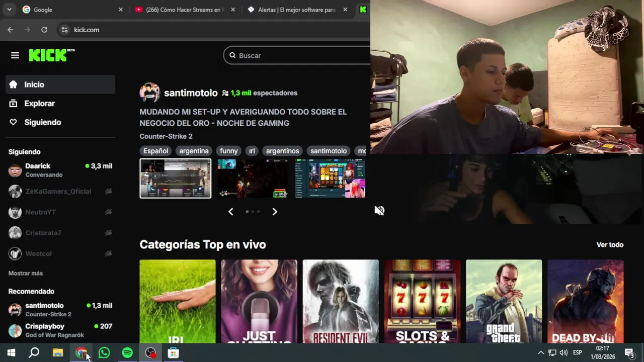Select the argentinos tag
Screen dimensions: 644x362
pyautogui.click(x=282, y=151)
